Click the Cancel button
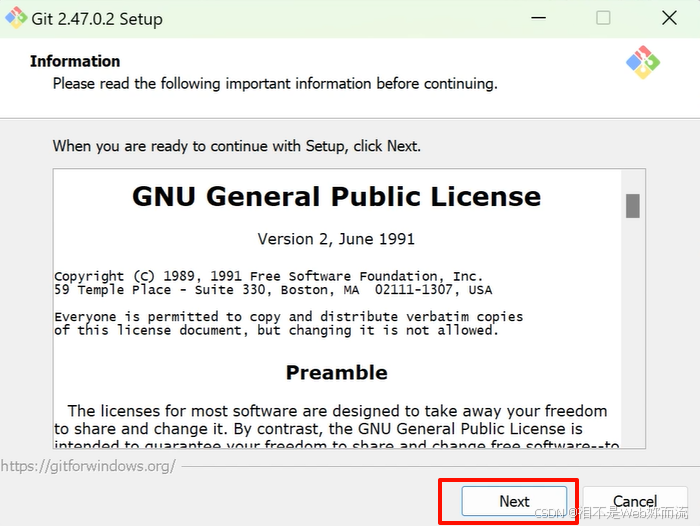 pyautogui.click(x=635, y=501)
